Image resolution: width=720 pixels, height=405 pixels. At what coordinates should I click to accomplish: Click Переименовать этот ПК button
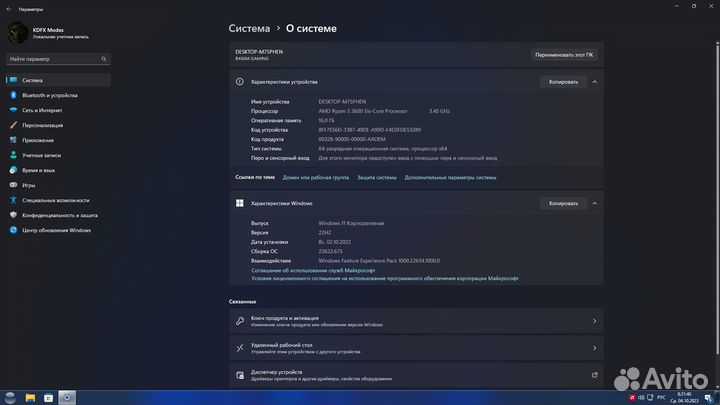click(x=564, y=55)
